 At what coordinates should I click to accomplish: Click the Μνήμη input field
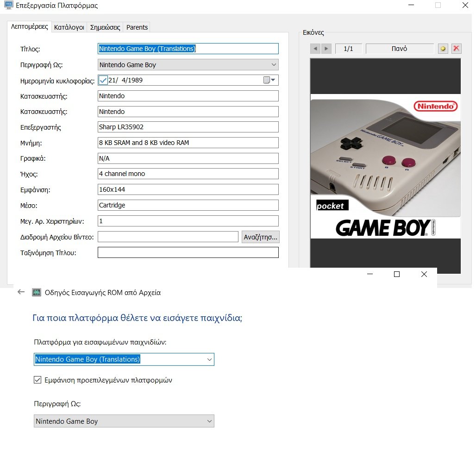click(x=188, y=143)
